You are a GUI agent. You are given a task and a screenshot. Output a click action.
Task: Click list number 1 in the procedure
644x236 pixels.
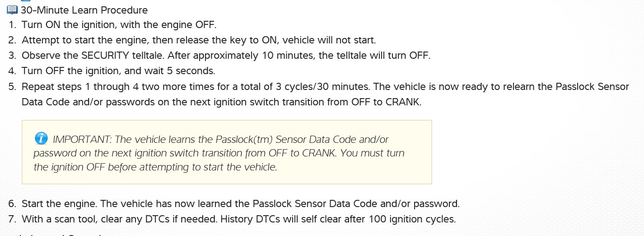pyautogui.click(x=12, y=24)
